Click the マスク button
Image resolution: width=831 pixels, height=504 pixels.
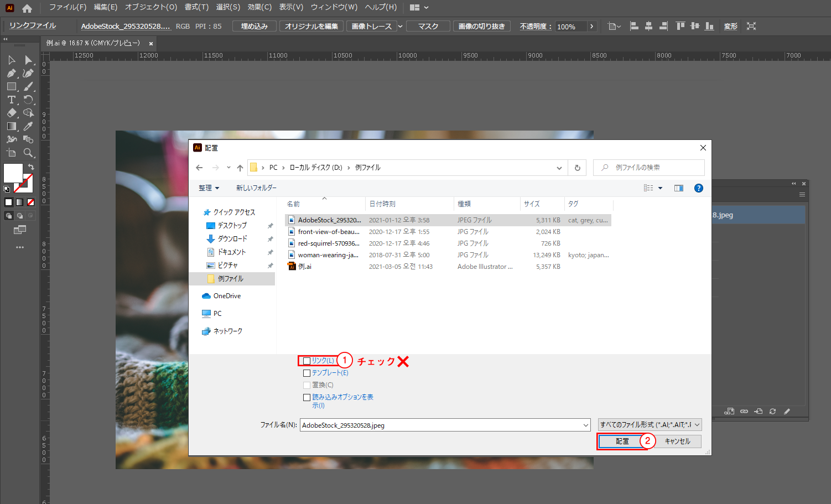click(428, 26)
